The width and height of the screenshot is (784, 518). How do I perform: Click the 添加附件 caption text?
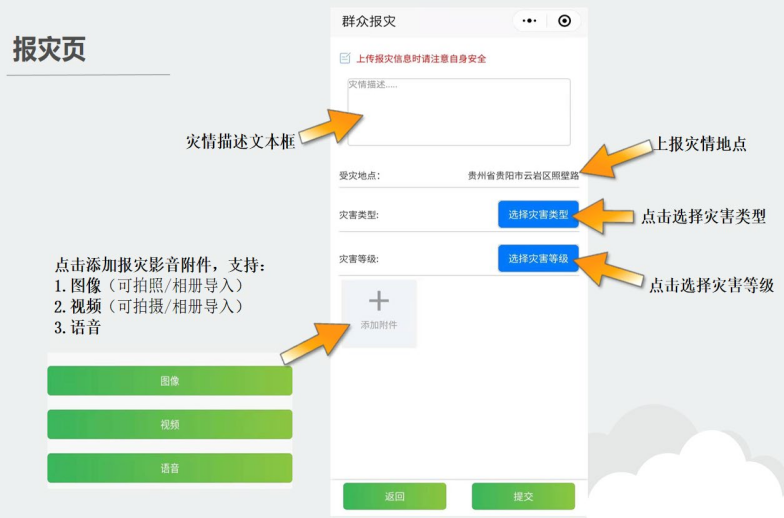pyautogui.click(x=378, y=325)
